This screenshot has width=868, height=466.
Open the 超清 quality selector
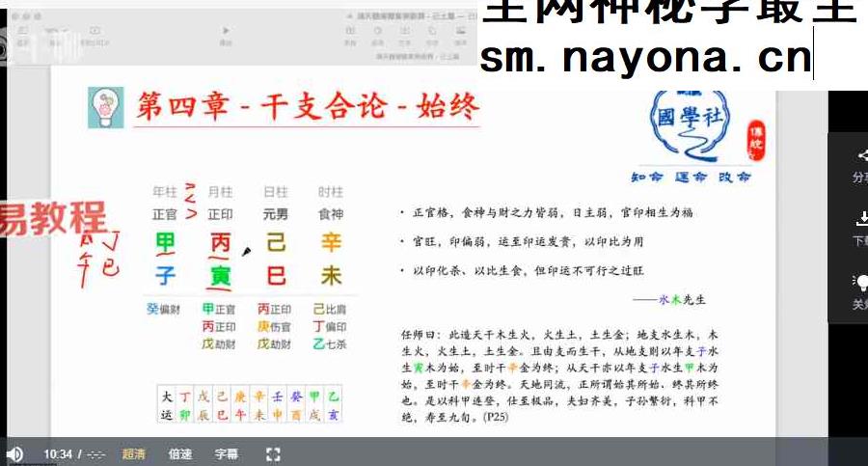(133, 454)
